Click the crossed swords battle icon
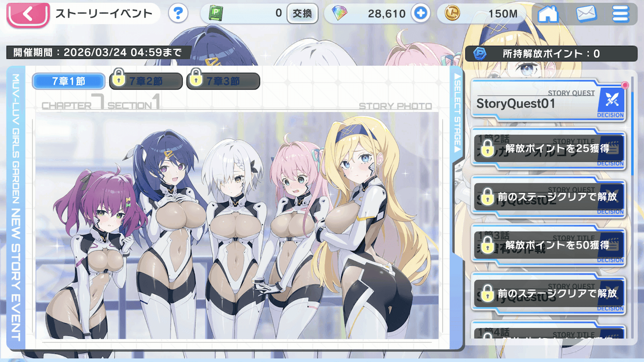 pyautogui.click(x=611, y=101)
